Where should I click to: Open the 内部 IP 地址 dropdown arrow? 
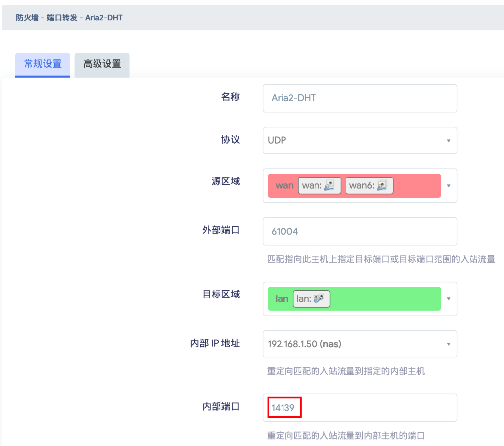(x=448, y=344)
